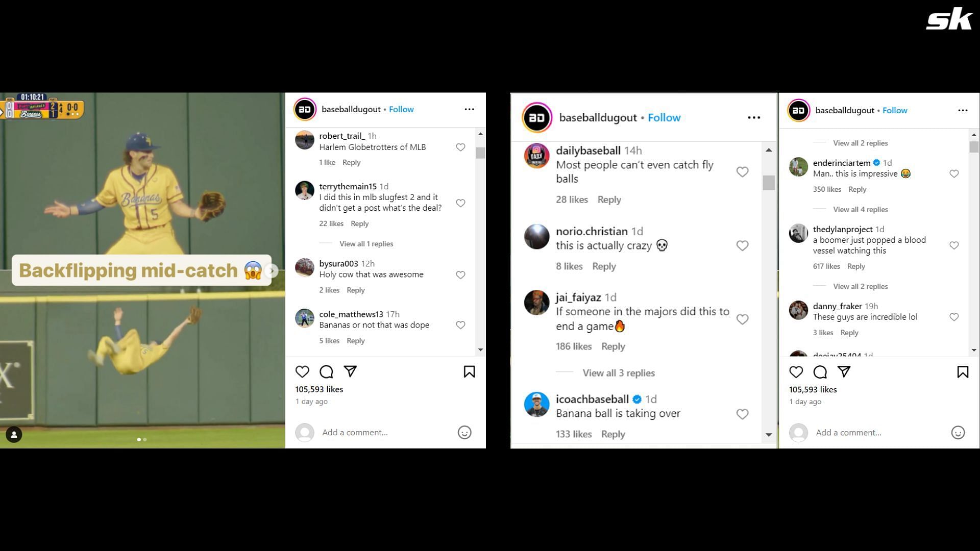Click the emoji smiley icon in left comment box

(x=467, y=432)
